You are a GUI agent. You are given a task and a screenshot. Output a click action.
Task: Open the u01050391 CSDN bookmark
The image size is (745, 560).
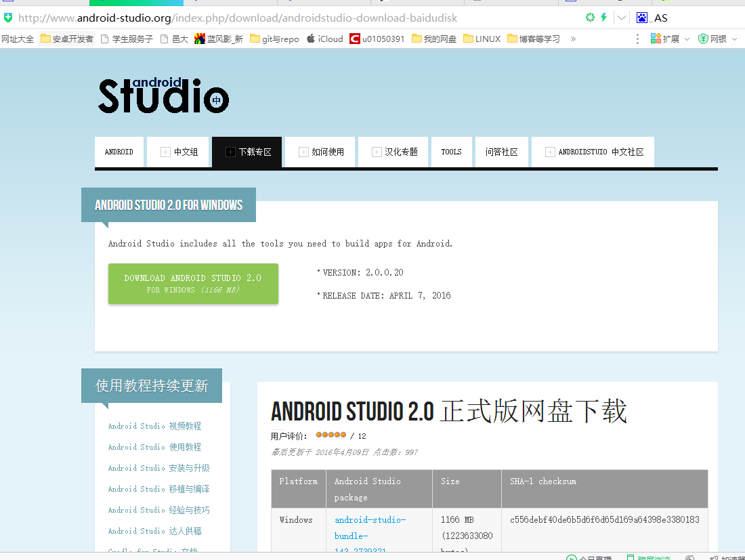pyautogui.click(x=377, y=39)
